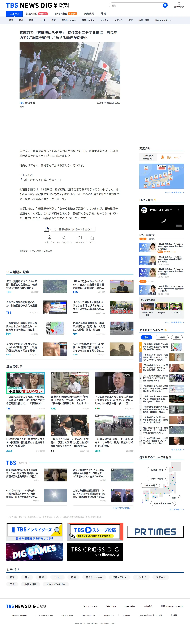This screenshot has width=190, height=644.
Task: Expand the 関東 area button
Action: click(x=175, y=497)
